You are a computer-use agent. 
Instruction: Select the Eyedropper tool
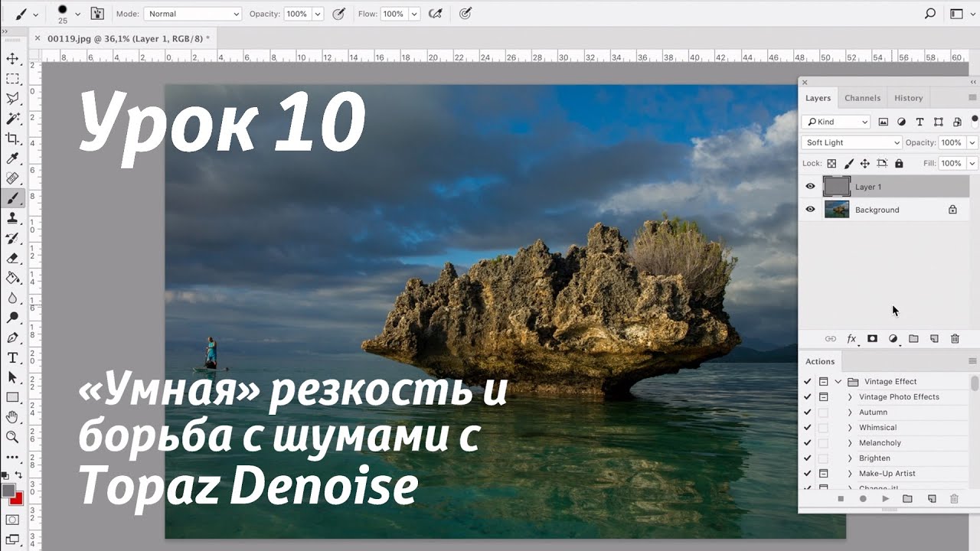pyautogui.click(x=12, y=158)
